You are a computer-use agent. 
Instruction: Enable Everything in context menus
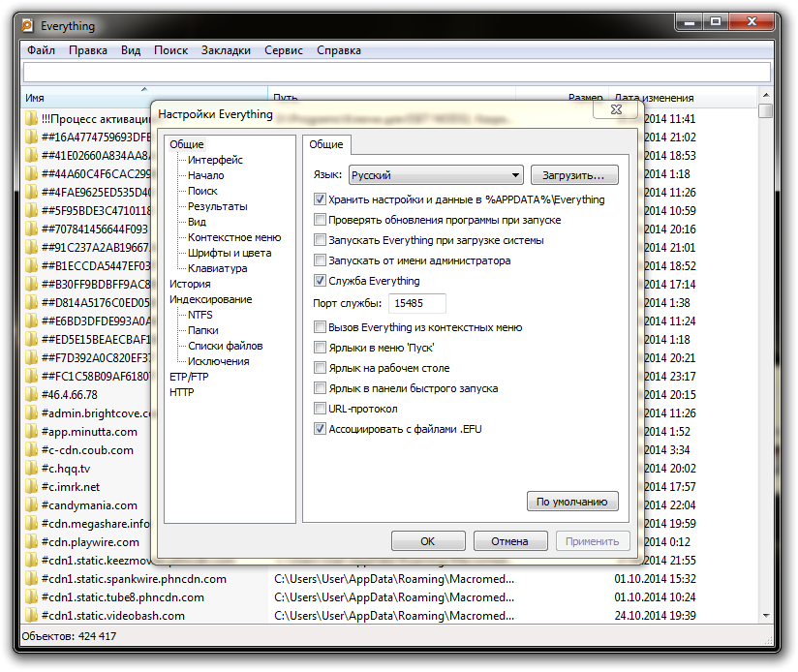click(x=320, y=327)
